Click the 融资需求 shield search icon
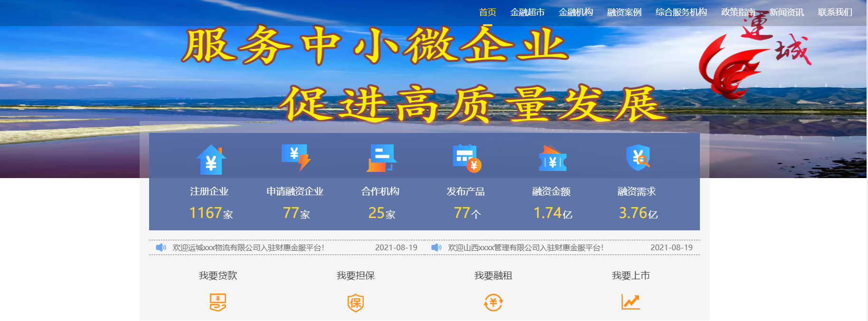Viewport: 868px width, 321px height. point(638,158)
